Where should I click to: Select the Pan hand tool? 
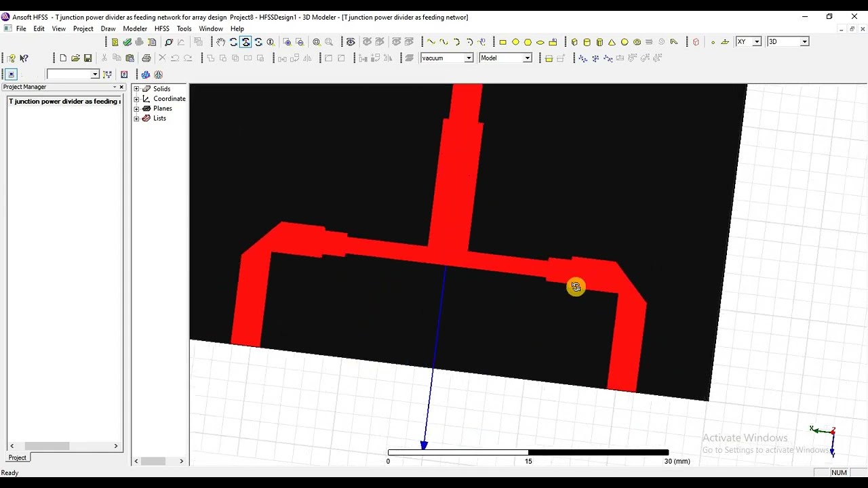click(x=220, y=42)
